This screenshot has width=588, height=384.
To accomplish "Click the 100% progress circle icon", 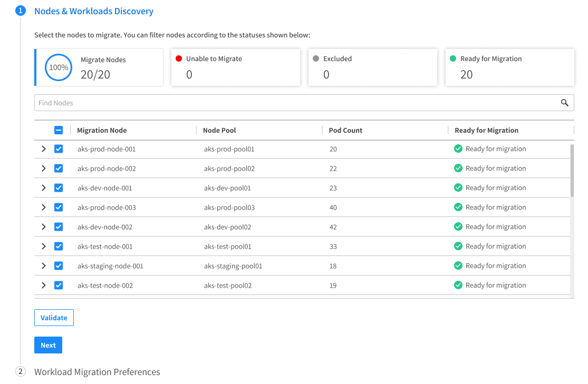I will (59, 67).
